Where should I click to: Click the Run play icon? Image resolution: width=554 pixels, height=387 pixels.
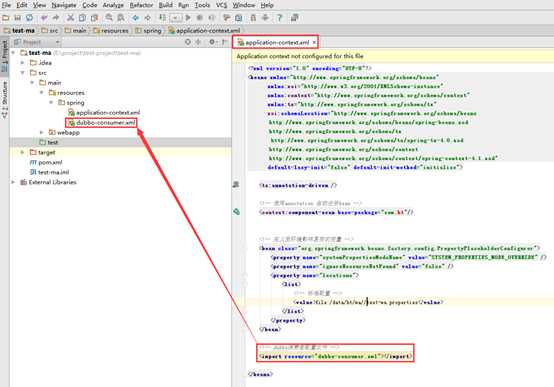click(x=188, y=18)
